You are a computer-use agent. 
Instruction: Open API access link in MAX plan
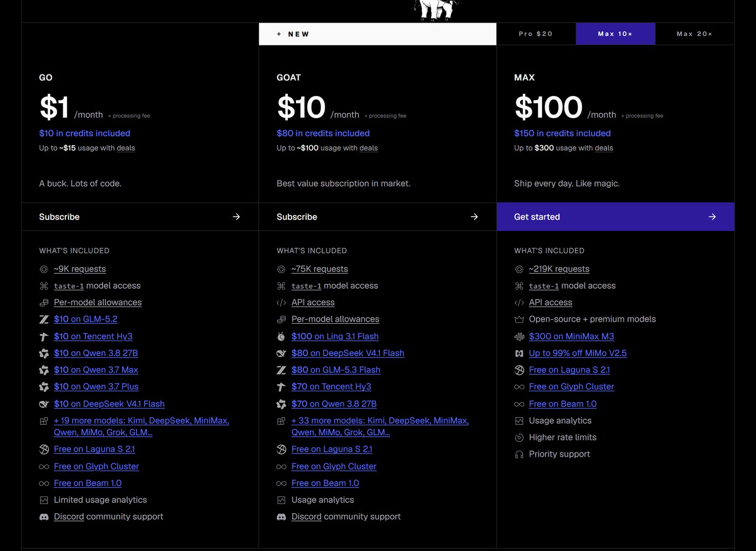point(550,302)
